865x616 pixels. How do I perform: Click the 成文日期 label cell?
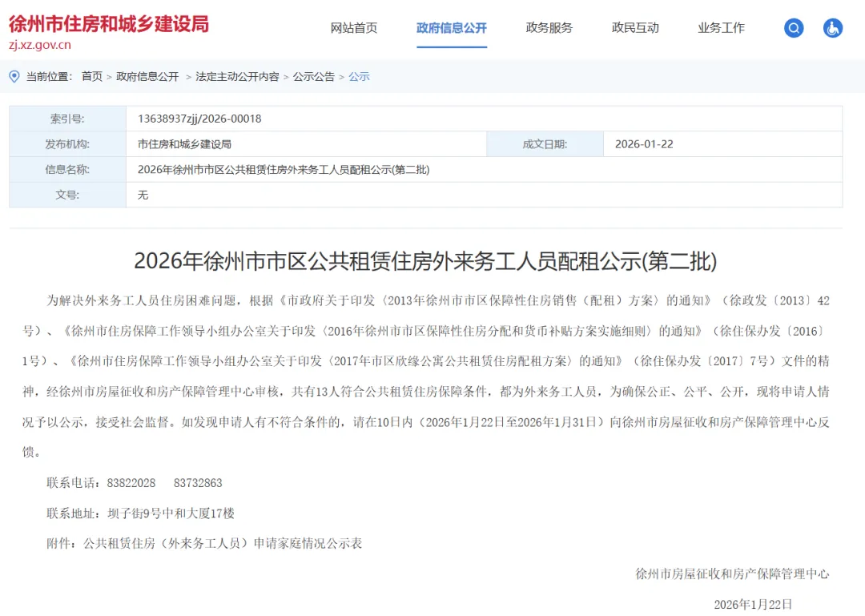point(545,144)
